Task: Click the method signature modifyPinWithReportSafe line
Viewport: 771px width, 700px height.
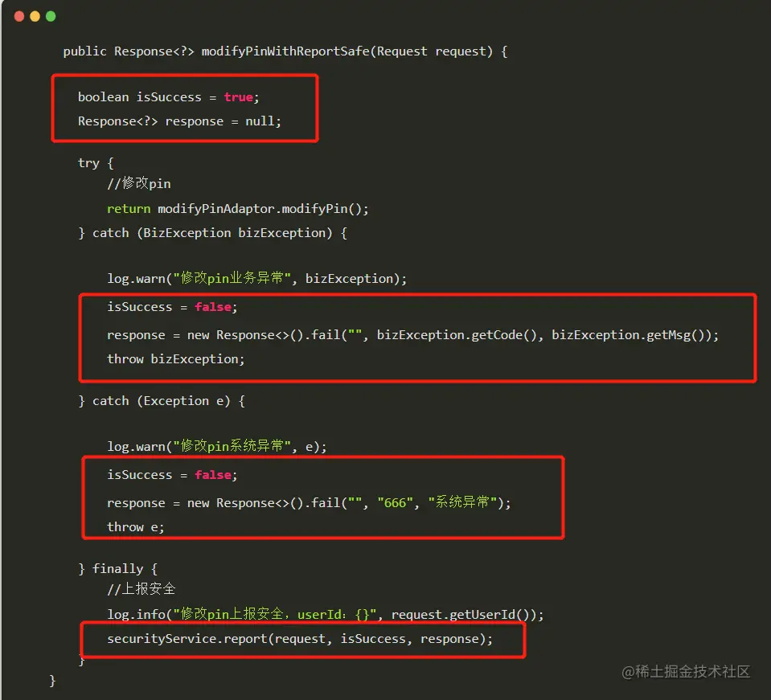Action: tap(285, 51)
